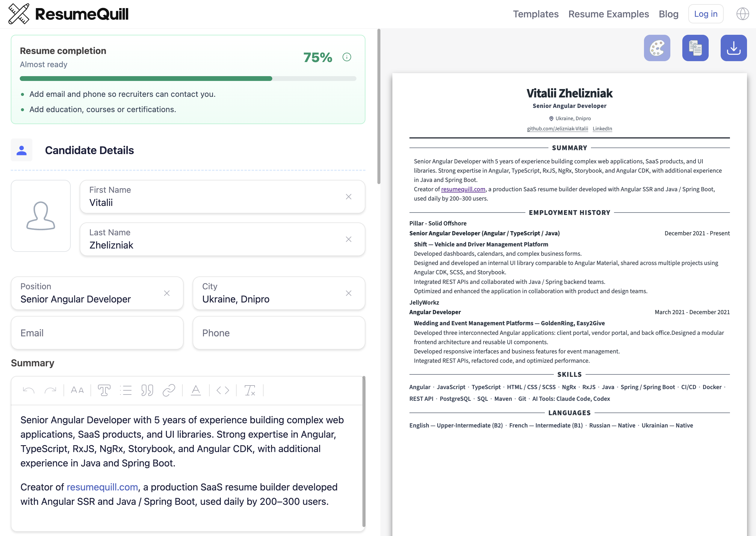Viewport: 756px width, 536px height.
Task: Open the palette theme customizer
Action: (657, 48)
